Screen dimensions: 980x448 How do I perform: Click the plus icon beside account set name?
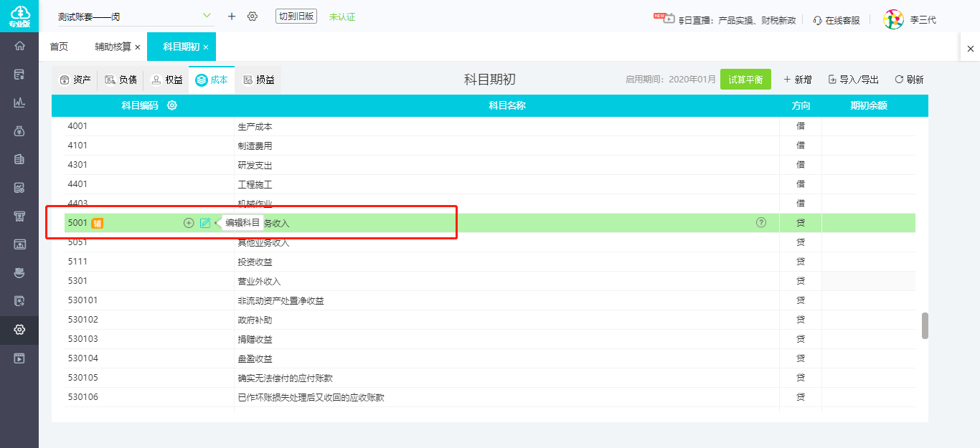(231, 16)
